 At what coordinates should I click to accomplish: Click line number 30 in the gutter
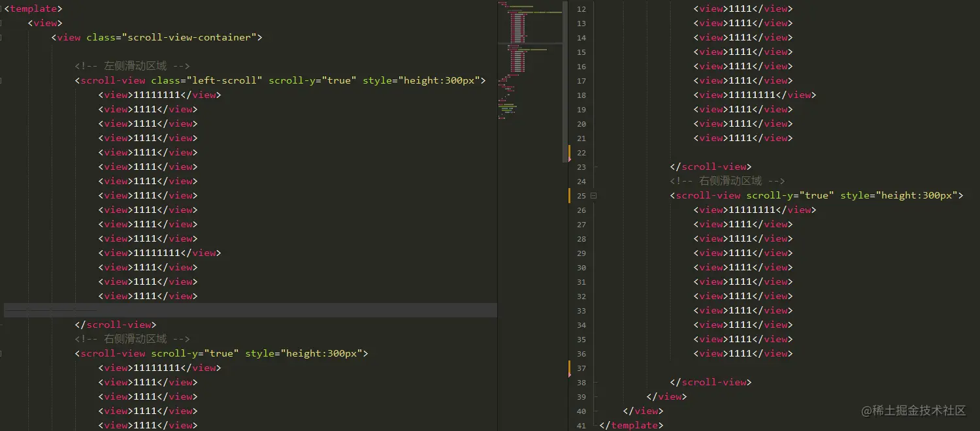[581, 268]
